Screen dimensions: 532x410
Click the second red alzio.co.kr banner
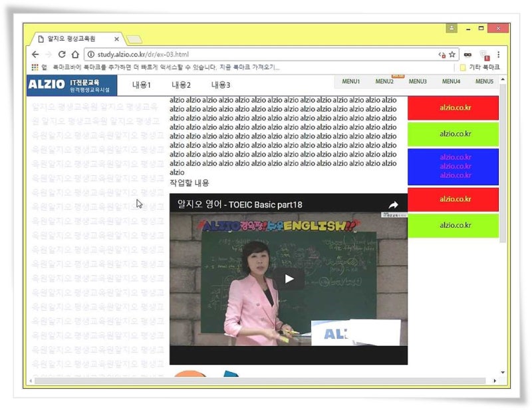[454, 200]
